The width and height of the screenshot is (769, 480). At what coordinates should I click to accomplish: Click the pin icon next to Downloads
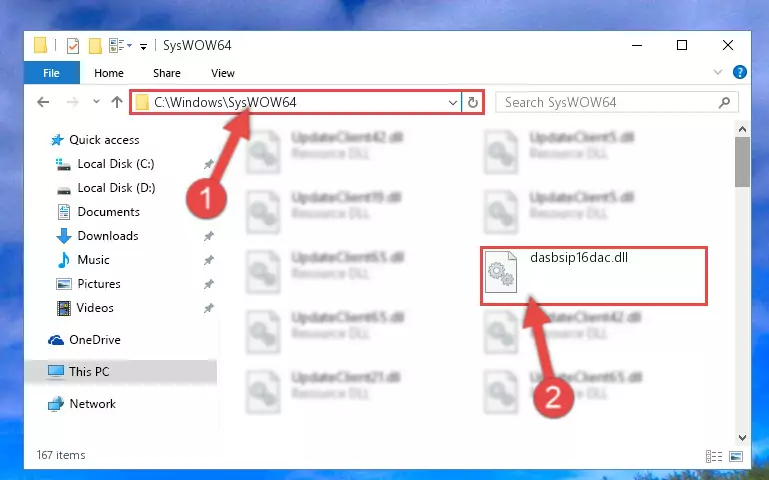tap(208, 236)
